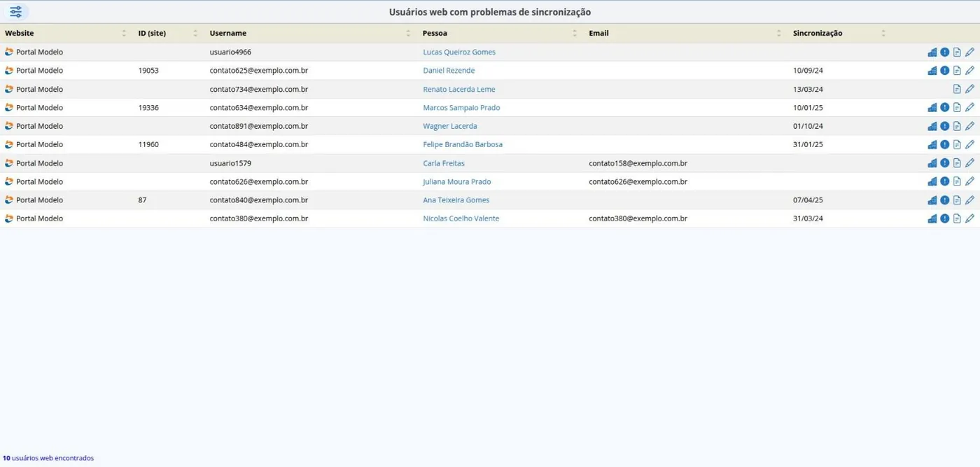Click staircase chart icon for Ana Teixeira Gomes
Viewport: 980px width, 467px height.
[x=932, y=200]
